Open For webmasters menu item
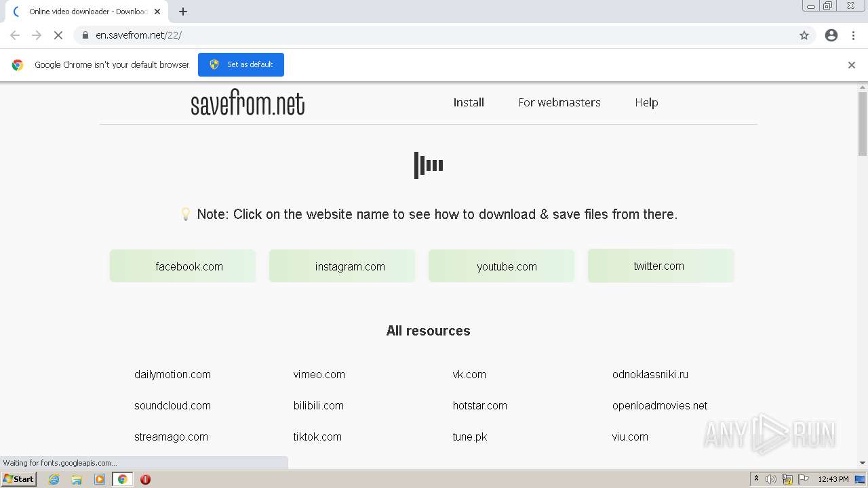Viewport: 868px width, 488px height. tap(559, 102)
